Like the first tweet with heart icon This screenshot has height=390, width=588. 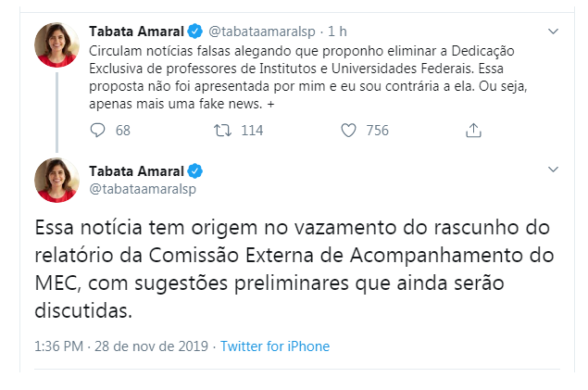click(x=348, y=131)
